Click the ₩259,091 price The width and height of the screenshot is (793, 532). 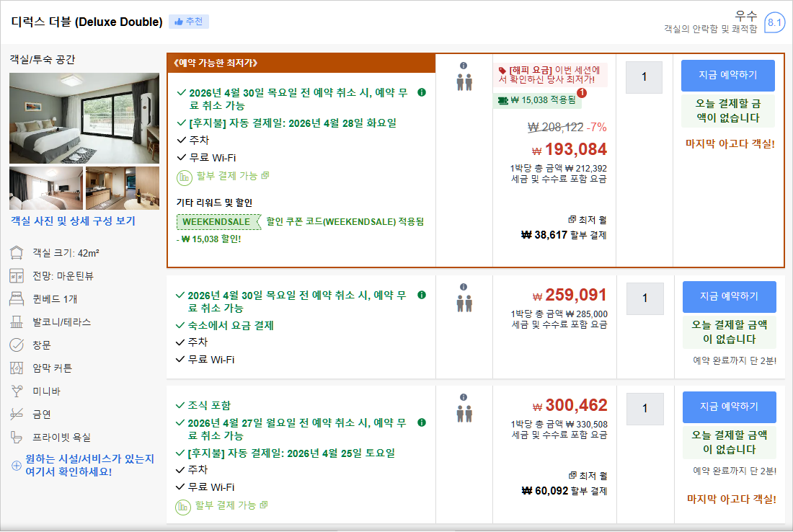[570, 296]
